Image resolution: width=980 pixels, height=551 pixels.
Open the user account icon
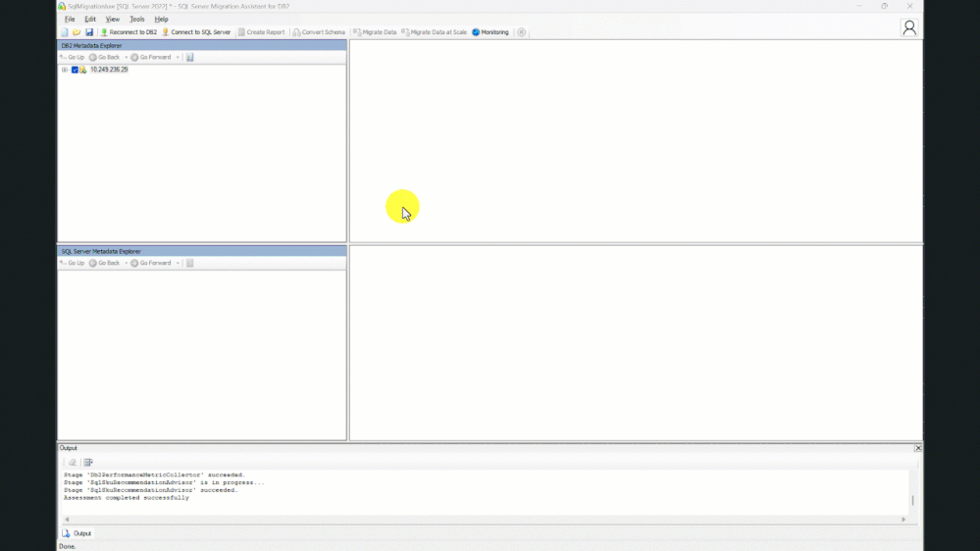909,27
